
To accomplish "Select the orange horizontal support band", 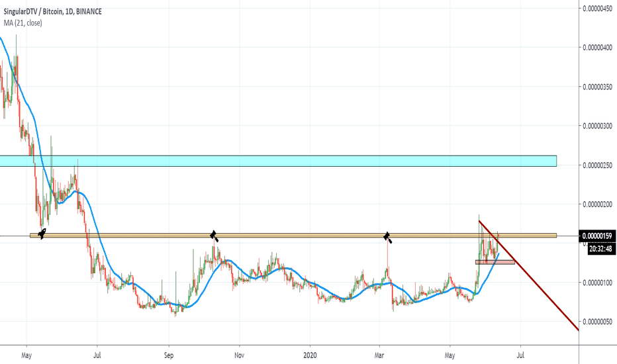I will tap(293, 236).
